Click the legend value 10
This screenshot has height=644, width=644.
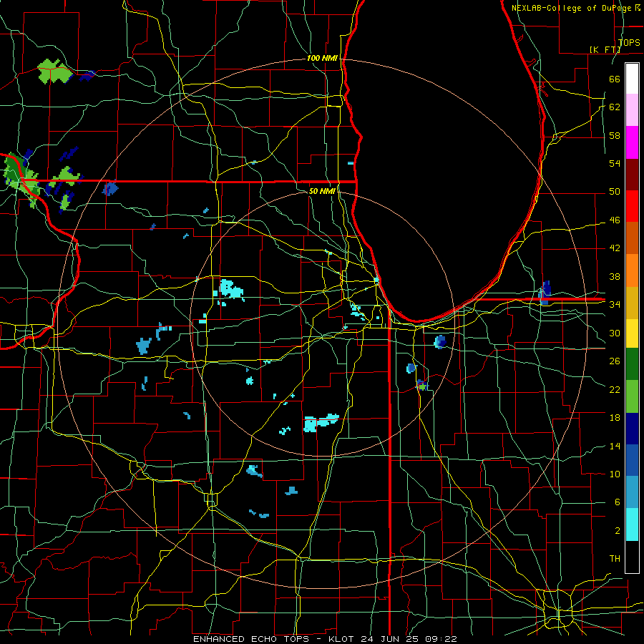pos(615,474)
